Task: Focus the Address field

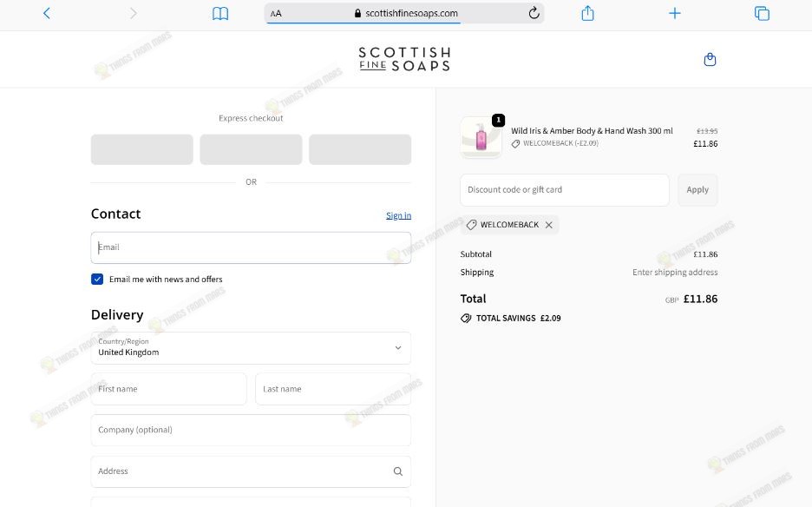Action: click(x=251, y=471)
